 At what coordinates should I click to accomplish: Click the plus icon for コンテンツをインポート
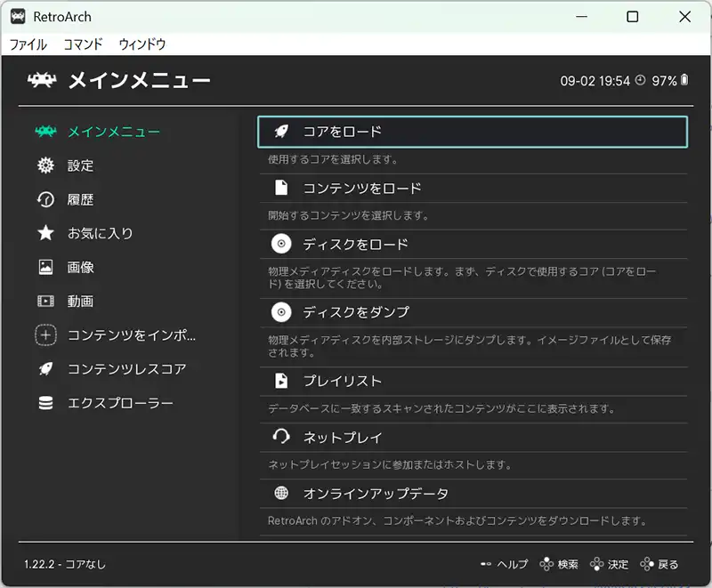(x=45, y=335)
